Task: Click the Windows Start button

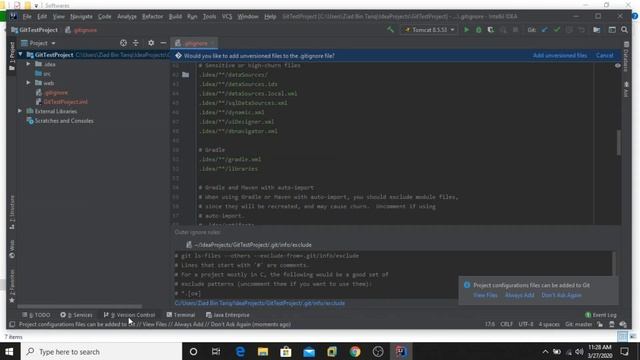Action: 9,351
